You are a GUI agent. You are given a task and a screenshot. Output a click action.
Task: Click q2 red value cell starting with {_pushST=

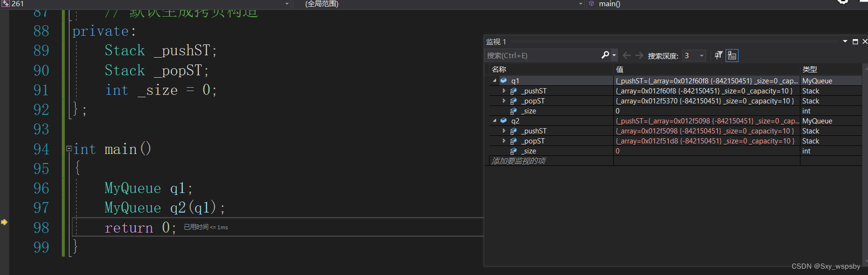pyautogui.click(x=707, y=121)
